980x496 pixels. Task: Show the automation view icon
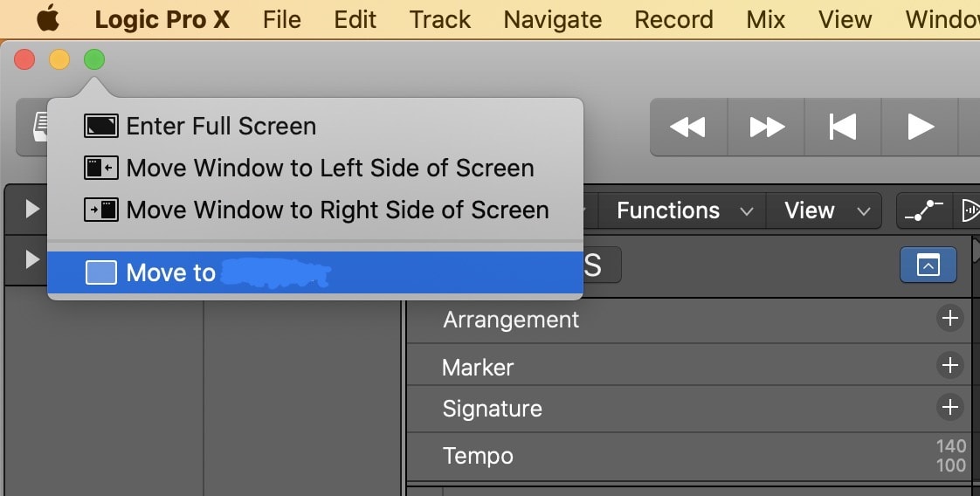coord(924,210)
